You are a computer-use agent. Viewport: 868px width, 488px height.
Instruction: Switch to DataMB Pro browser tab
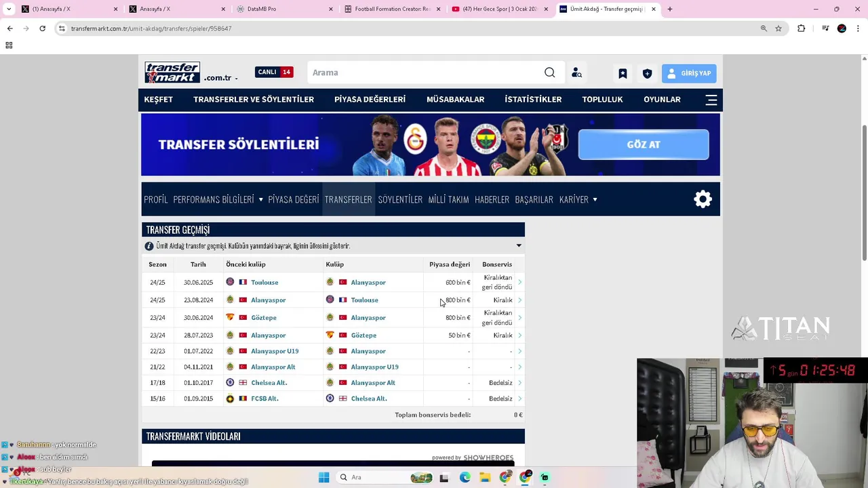(283, 9)
